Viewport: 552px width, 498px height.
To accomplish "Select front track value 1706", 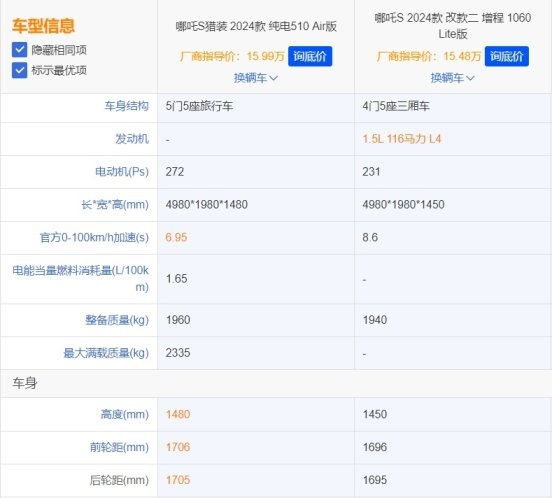I will click(x=178, y=447).
